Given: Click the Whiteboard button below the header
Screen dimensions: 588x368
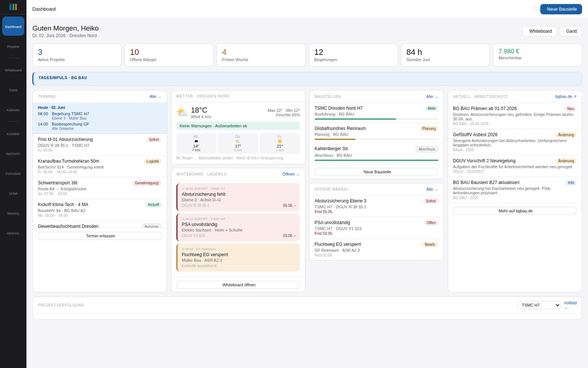Looking at the screenshot, I should pyautogui.click(x=539, y=31).
